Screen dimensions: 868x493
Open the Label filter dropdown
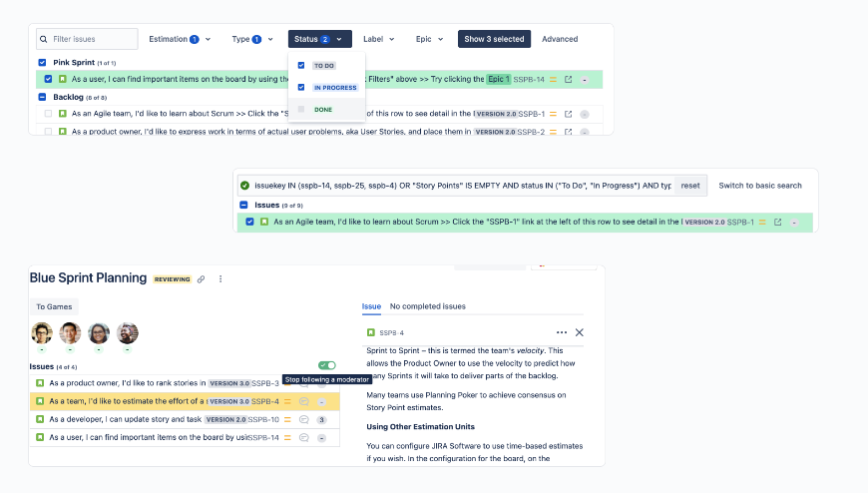pyautogui.click(x=379, y=39)
